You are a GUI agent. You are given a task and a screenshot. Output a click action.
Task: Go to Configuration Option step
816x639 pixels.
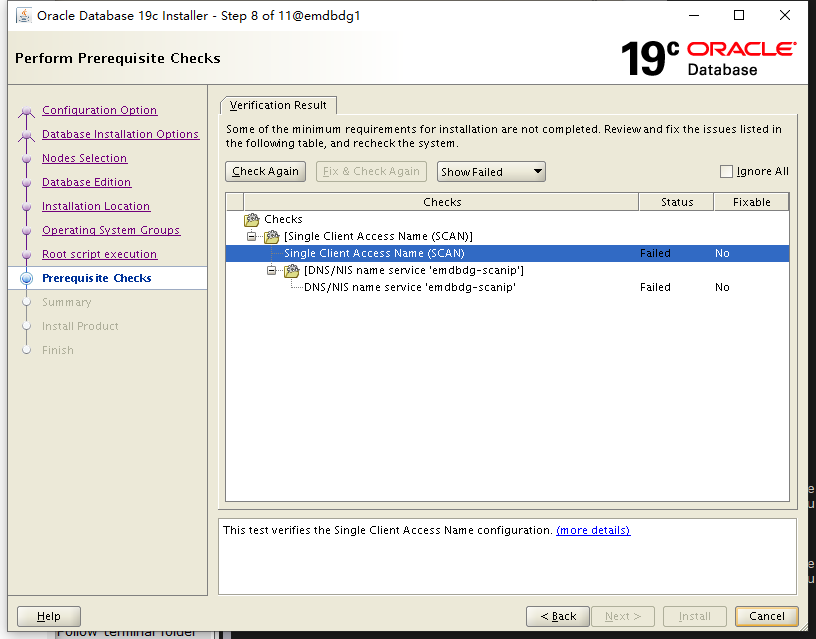pos(99,110)
